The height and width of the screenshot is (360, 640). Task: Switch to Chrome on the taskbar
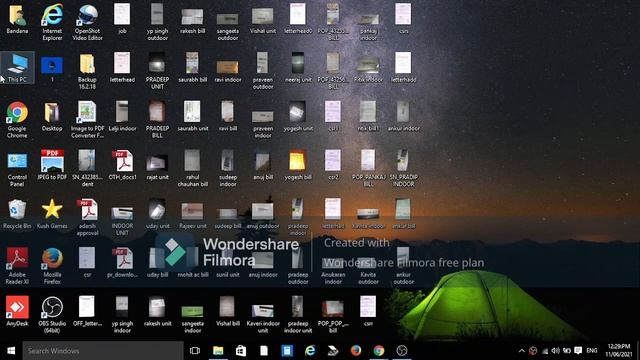[379, 351]
